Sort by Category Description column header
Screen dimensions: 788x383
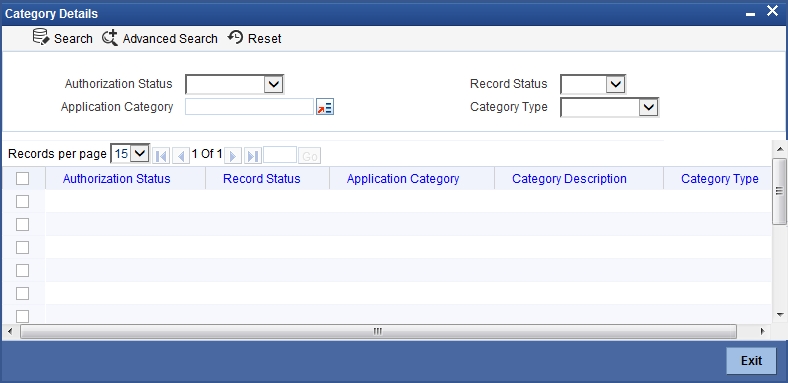point(569,179)
